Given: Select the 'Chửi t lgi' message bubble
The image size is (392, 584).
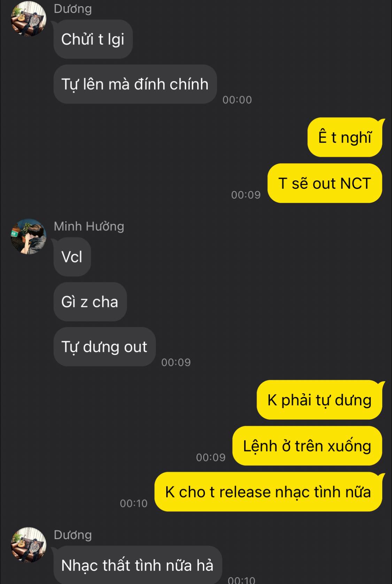Looking at the screenshot, I should (x=93, y=39).
